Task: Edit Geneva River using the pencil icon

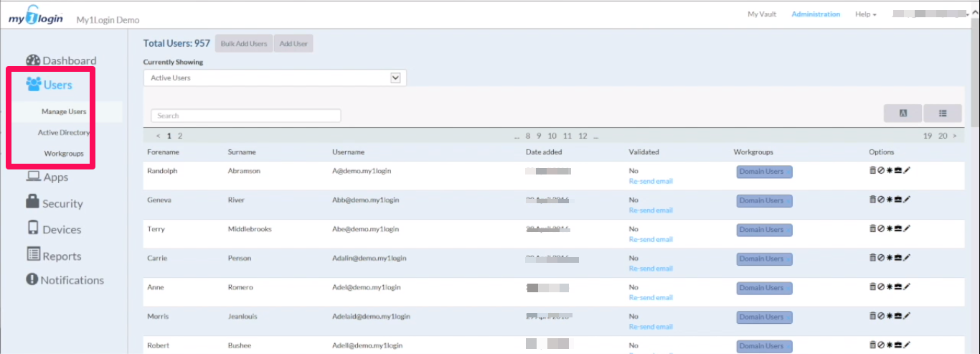Action: 907,200
